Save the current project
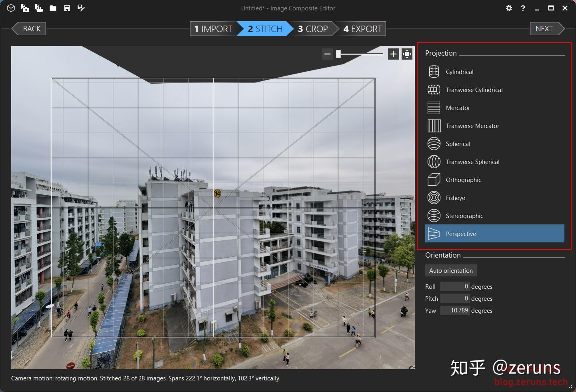Viewport: 576px width, 392px height. click(x=67, y=8)
